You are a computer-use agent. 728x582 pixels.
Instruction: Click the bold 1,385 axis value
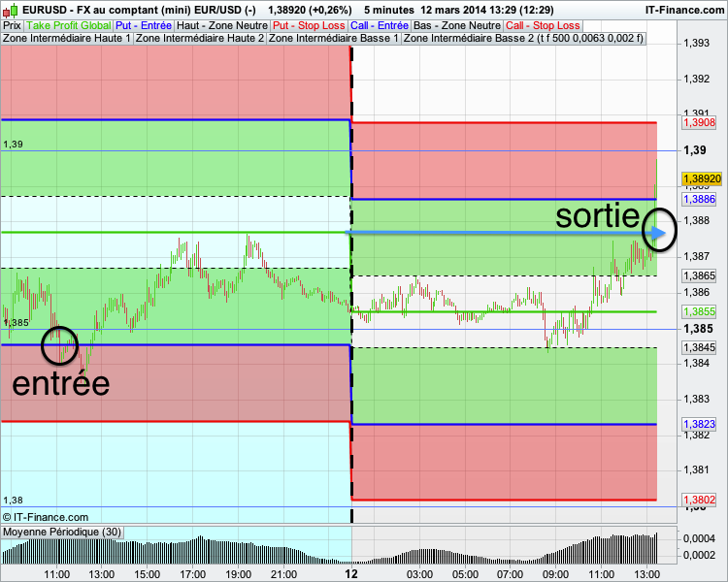coord(698,329)
